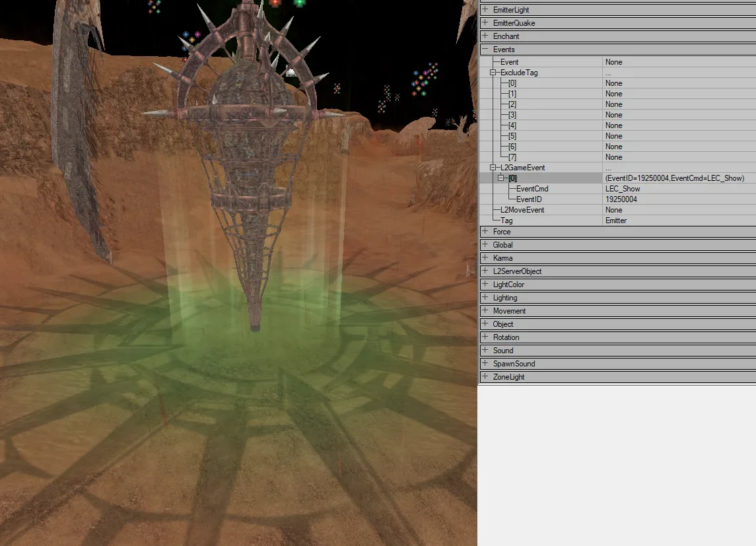Expand the Movement category
Screen dimensions: 756x546
(x=485, y=311)
